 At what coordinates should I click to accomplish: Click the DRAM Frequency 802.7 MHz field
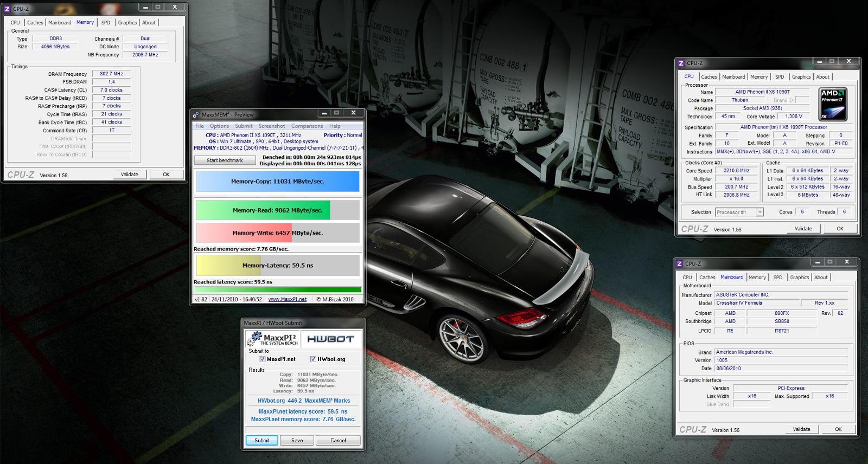point(112,74)
